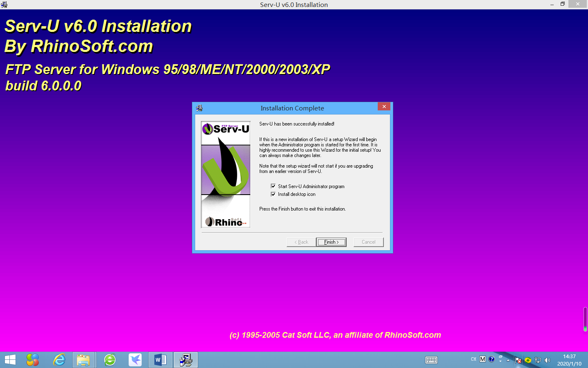Show hidden tray icons arrow
Image resolution: width=588 pixels, height=368 pixels.
click(x=508, y=360)
